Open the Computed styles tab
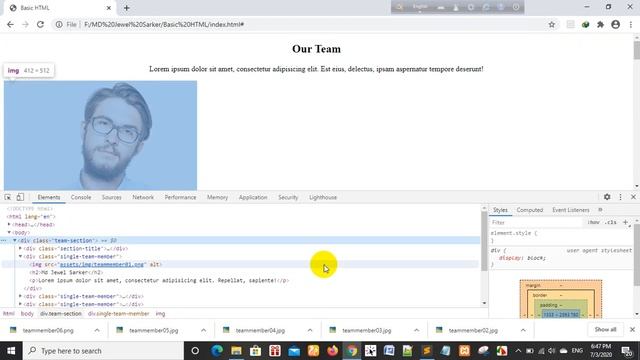The image size is (640, 360). (529, 210)
